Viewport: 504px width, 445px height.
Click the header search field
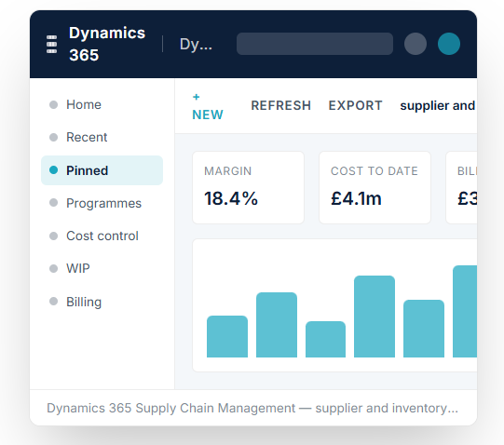click(315, 44)
